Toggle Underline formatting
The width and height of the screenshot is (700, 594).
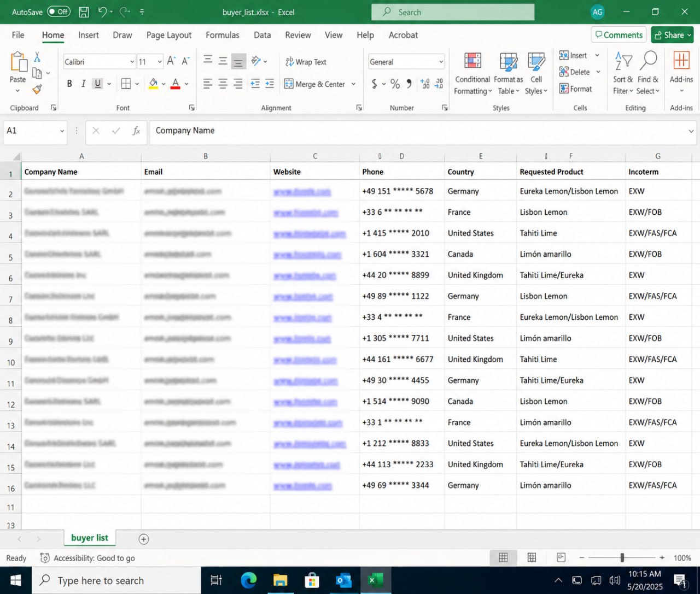point(98,84)
